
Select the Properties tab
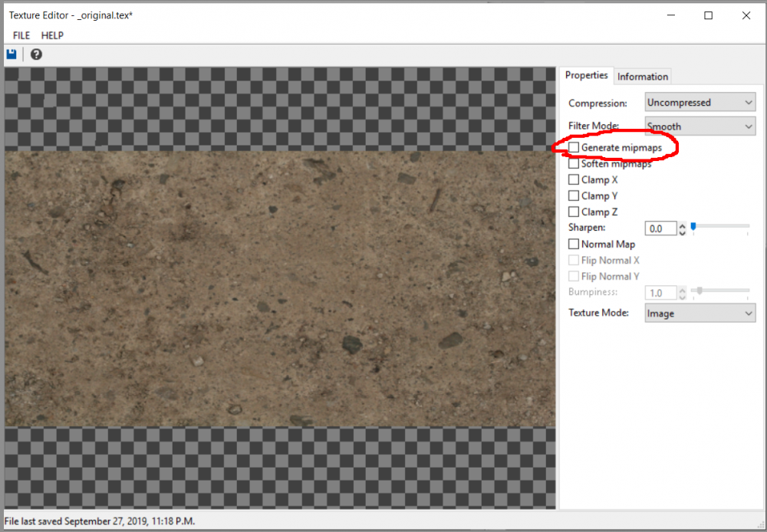click(x=586, y=75)
